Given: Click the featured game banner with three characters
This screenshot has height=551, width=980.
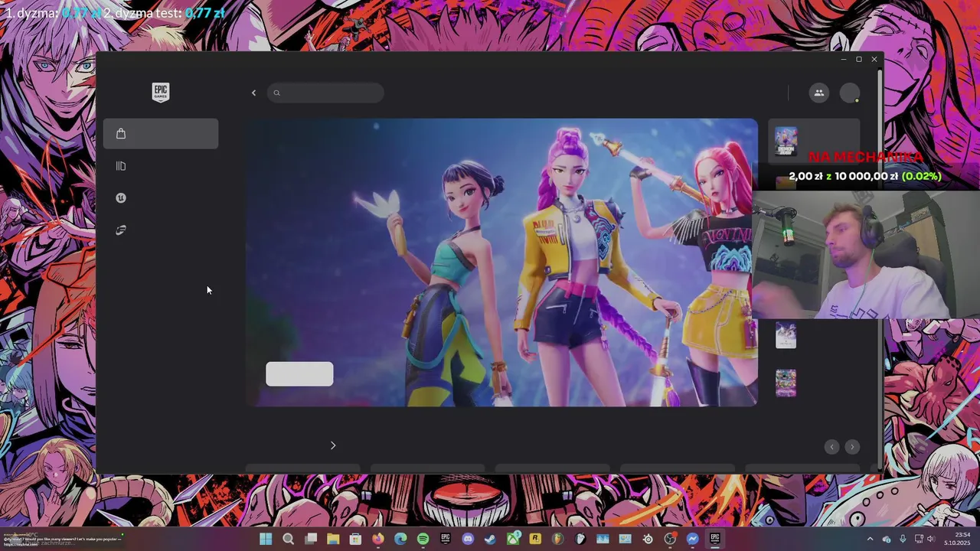Looking at the screenshot, I should pos(501,262).
